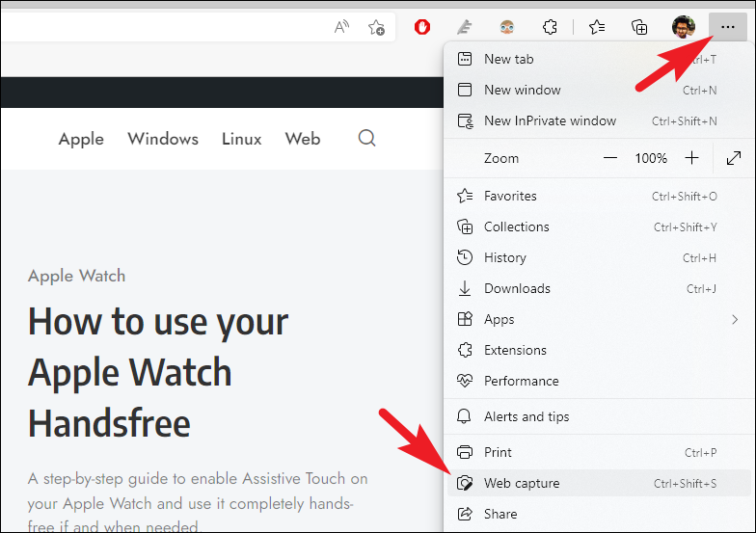756x533 pixels.
Task: Click the Read aloud icon in address bar
Action: coord(341,27)
